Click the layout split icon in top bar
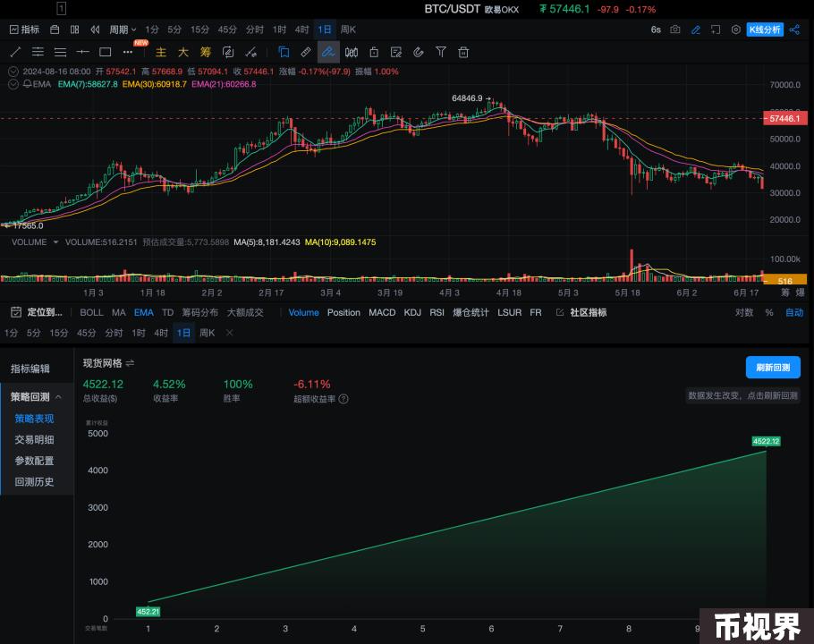The width and height of the screenshot is (814, 644). 75,30
